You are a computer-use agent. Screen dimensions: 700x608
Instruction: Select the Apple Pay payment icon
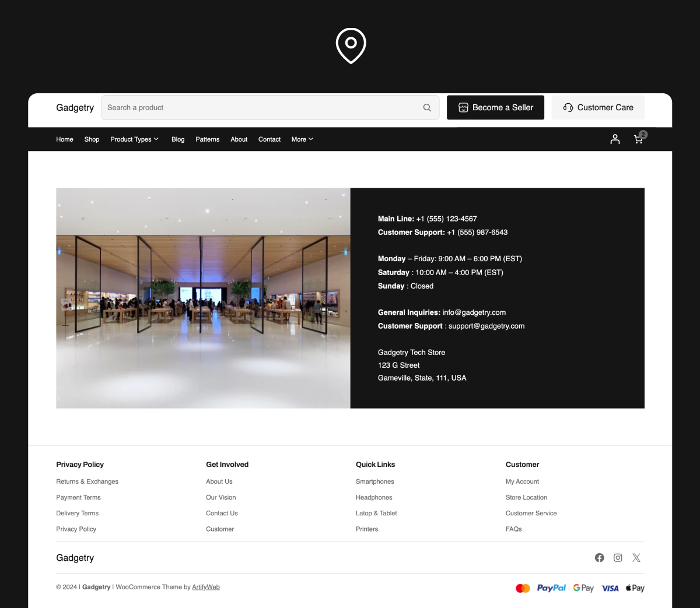[635, 588]
